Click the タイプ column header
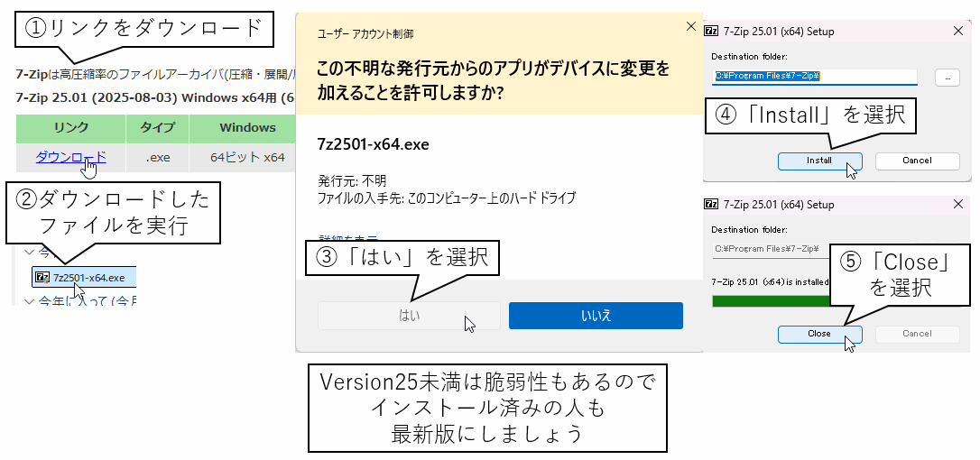Image resolution: width=980 pixels, height=460 pixels. click(x=158, y=128)
